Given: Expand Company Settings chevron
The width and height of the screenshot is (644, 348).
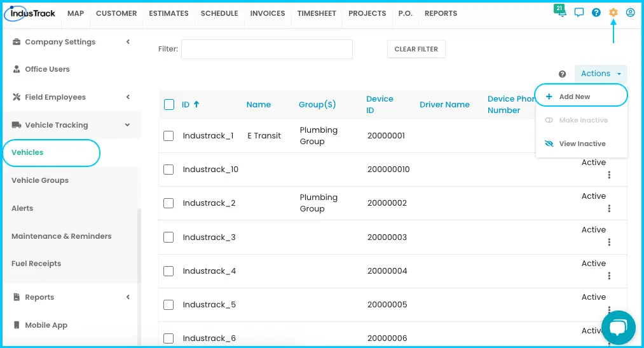Looking at the screenshot, I should (128, 42).
